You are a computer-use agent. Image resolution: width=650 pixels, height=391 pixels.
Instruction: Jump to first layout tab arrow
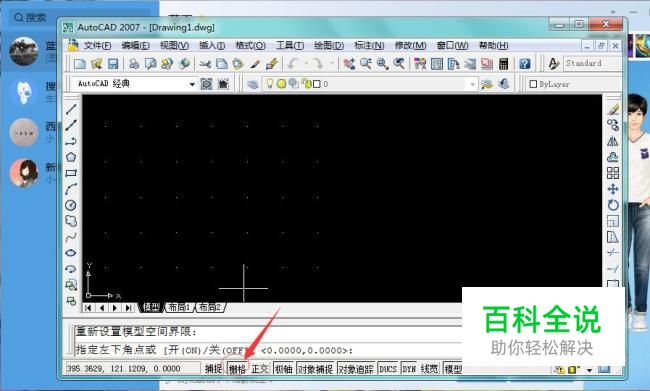click(88, 308)
